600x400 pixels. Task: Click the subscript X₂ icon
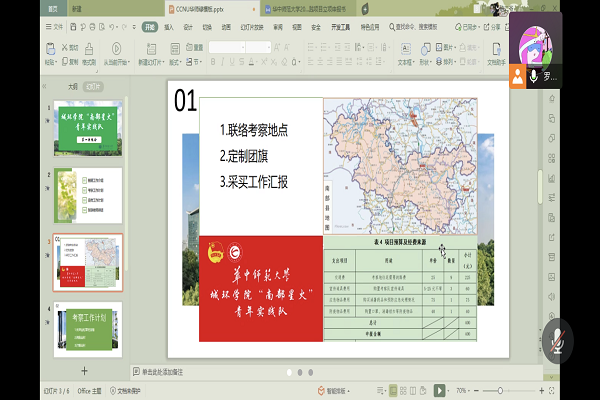click(274, 62)
